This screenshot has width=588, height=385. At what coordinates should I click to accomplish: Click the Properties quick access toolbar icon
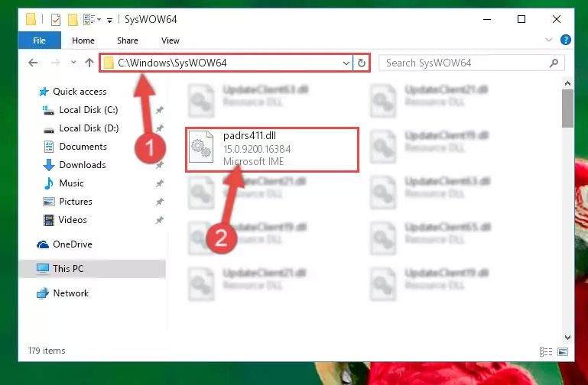pyautogui.click(x=56, y=19)
